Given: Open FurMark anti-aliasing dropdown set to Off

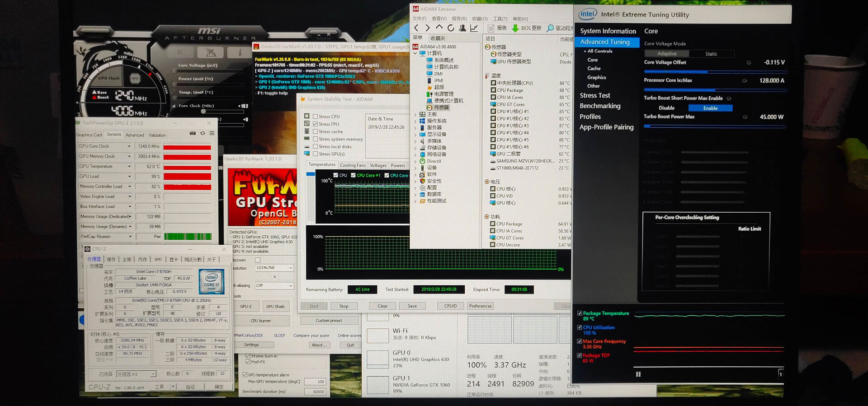Looking at the screenshot, I should pyautogui.click(x=274, y=285).
